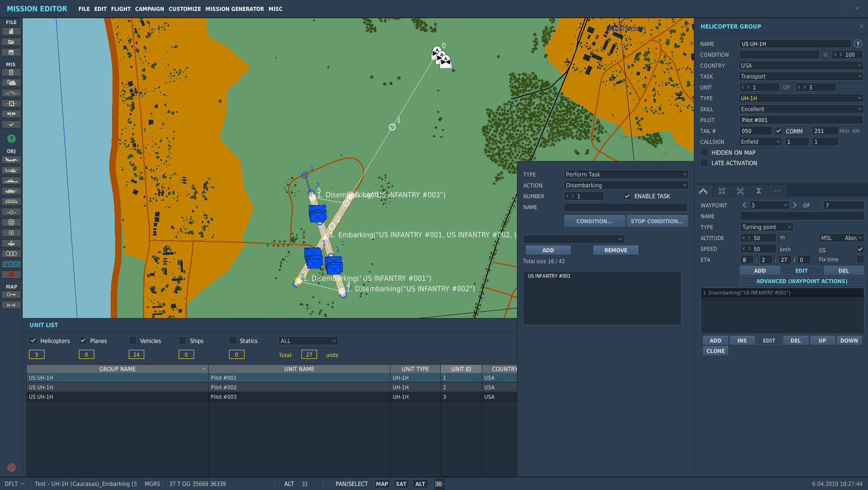Enable the Vehicles filter checkbox
Image resolution: width=868 pixels, height=490 pixels.
coord(132,340)
